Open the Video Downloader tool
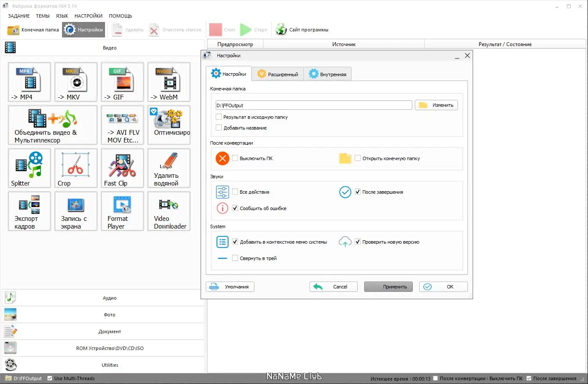The image size is (588, 384). [169, 211]
